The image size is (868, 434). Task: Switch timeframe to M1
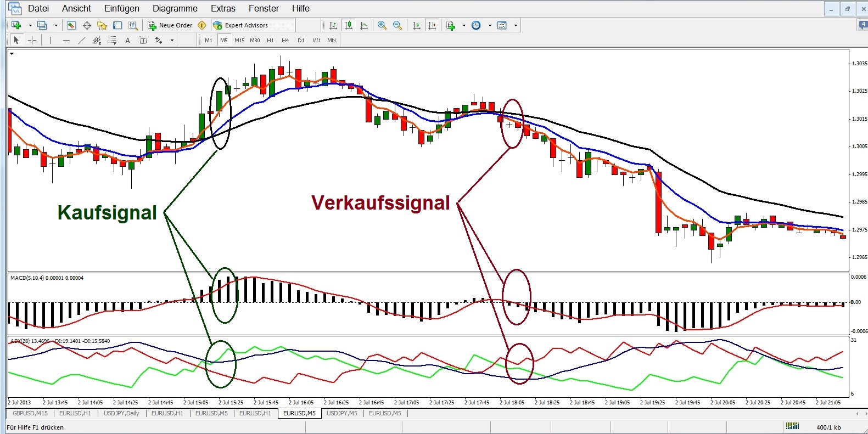click(209, 40)
